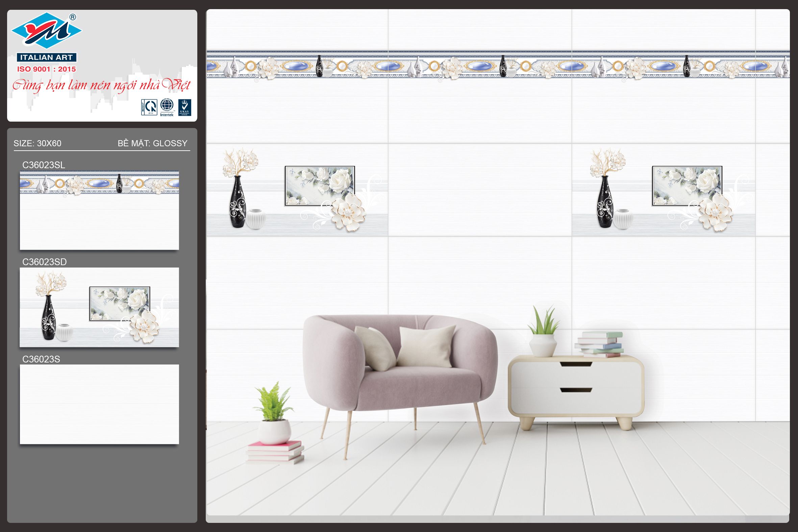Select the C36023SL border tile thumbnail
The width and height of the screenshot is (798, 532).
[x=99, y=210]
